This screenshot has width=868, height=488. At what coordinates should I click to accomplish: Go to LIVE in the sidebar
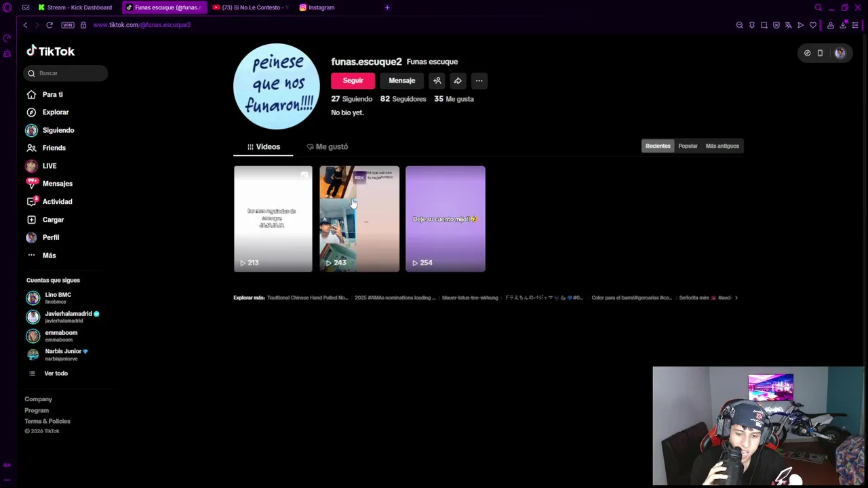click(x=41, y=166)
